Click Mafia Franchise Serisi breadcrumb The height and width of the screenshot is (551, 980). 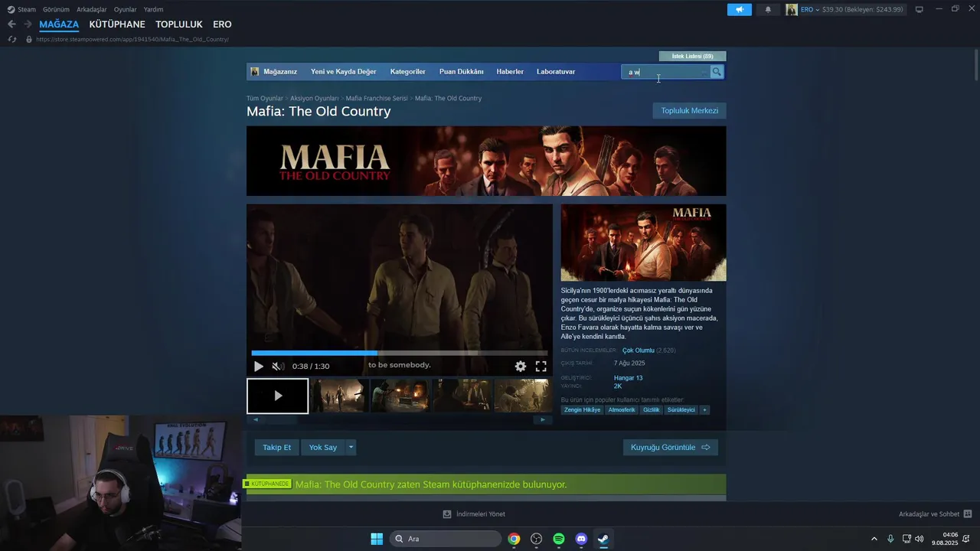377,99
